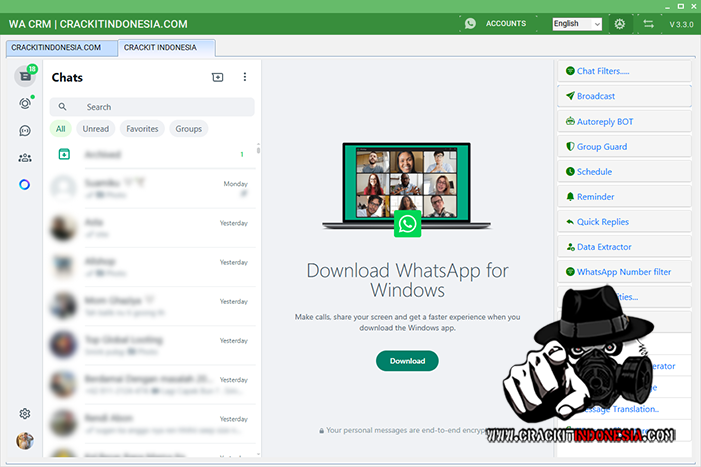Screen dimensions: 701x467
Task: Open the Archived chats row
Action: [150, 155]
